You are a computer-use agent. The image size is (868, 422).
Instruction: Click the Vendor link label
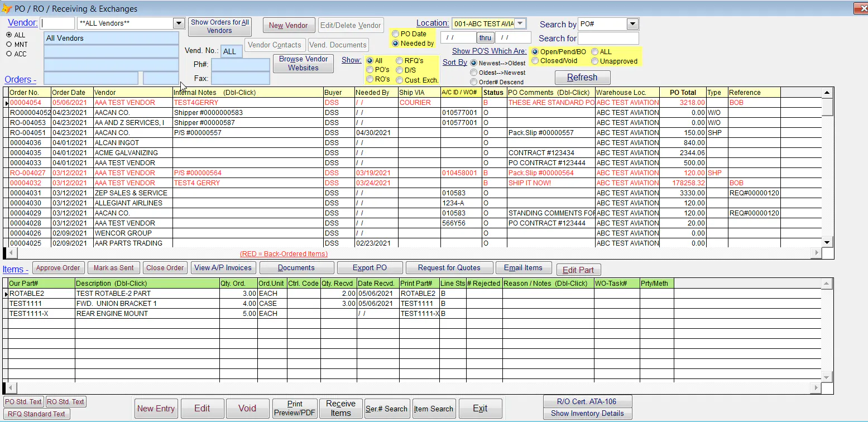click(23, 23)
